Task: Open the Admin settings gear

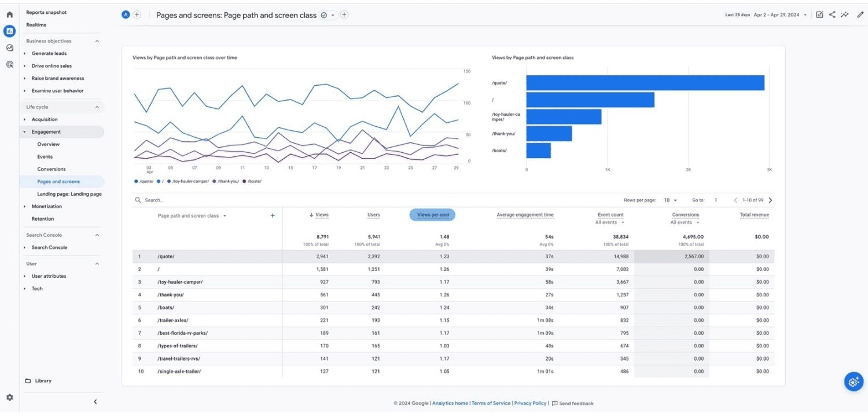Action: pos(9,398)
